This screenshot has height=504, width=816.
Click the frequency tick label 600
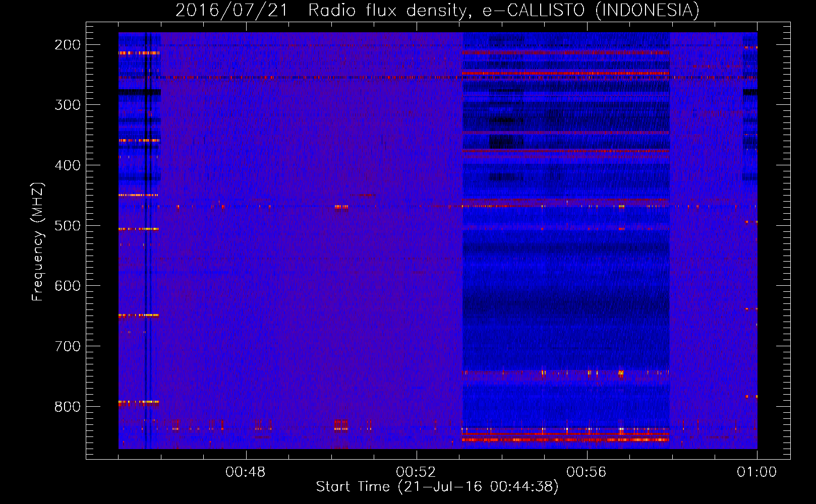(68, 286)
